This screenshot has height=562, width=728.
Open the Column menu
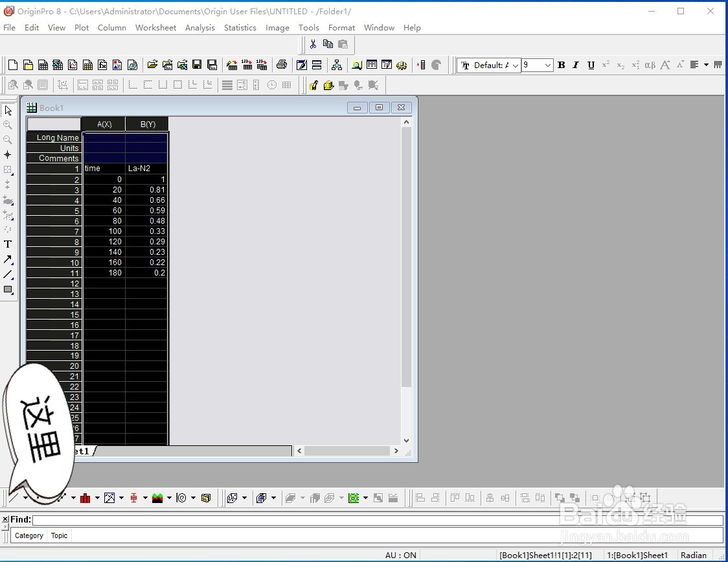(112, 27)
